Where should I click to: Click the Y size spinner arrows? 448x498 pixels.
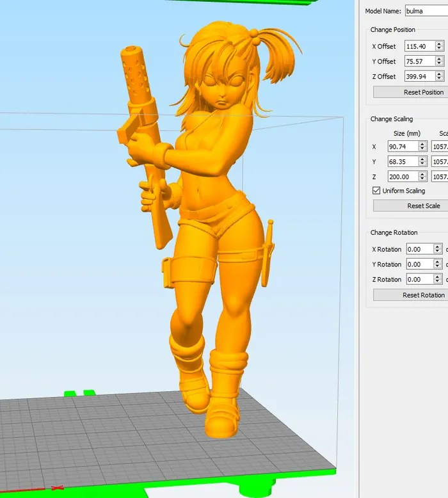click(x=422, y=161)
